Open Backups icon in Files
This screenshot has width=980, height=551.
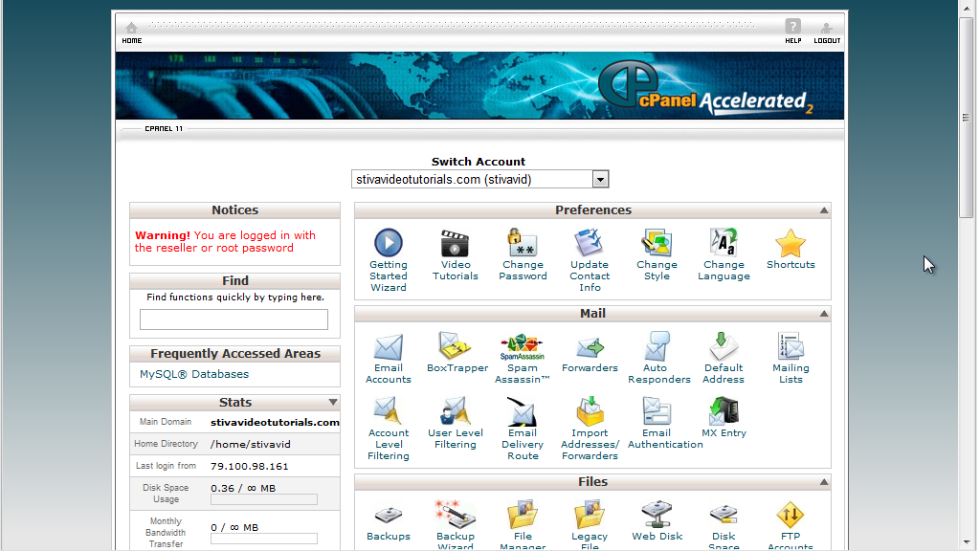coord(389,516)
